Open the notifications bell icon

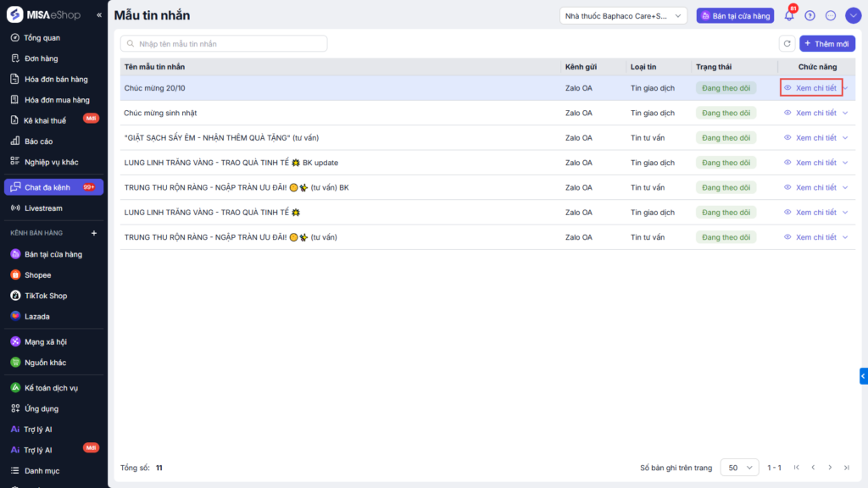[x=789, y=15]
